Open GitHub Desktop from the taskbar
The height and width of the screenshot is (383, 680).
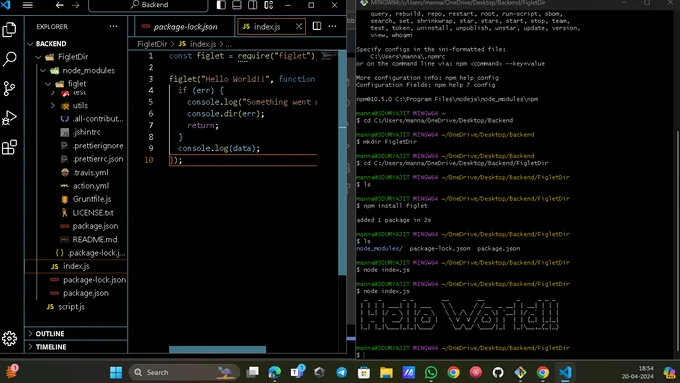click(x=498, y=372)
